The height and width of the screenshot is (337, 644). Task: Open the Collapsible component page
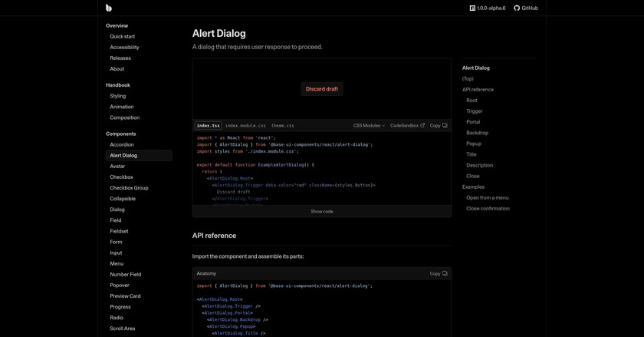[x=123, y=198]
